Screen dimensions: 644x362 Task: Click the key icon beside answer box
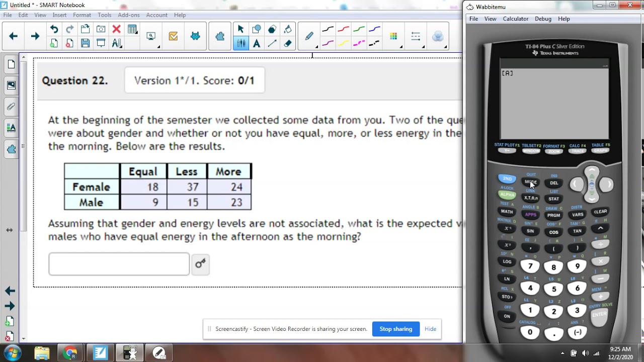pyautogui.click(x=200, y=263)
